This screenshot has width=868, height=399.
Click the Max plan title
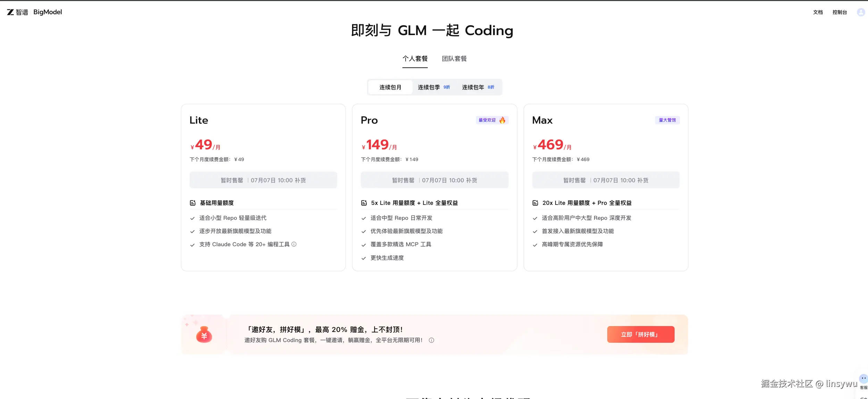(542, 120)
